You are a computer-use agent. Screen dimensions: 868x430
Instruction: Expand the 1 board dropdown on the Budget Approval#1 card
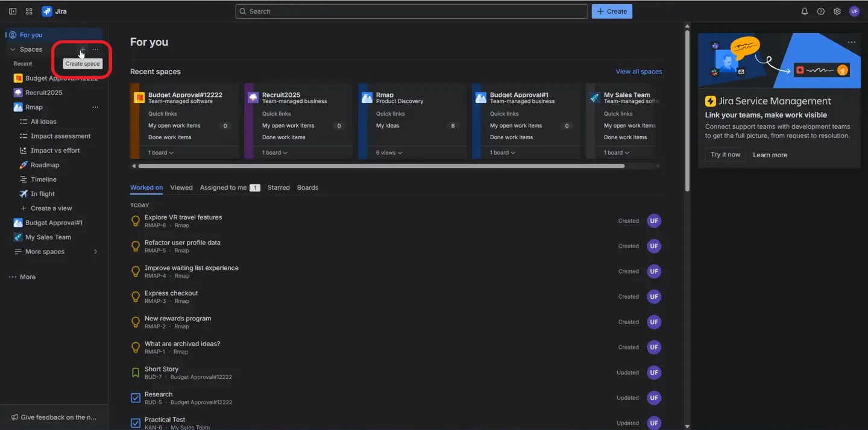click(x=503, y=152)
